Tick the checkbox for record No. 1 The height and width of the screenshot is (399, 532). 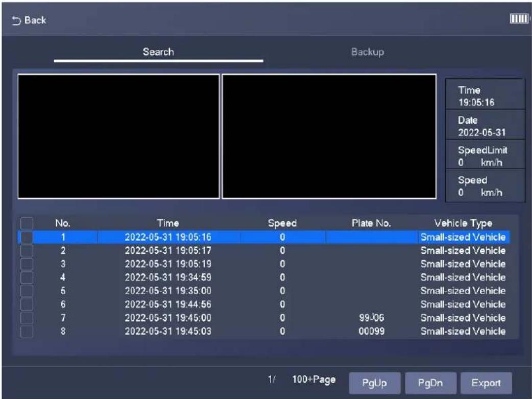(27, 237)
